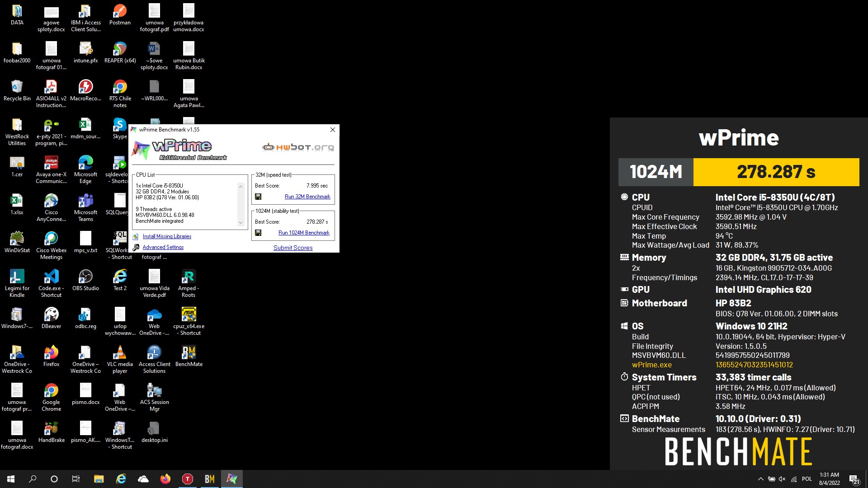Select the Amped Roots desktop icon

189,284
